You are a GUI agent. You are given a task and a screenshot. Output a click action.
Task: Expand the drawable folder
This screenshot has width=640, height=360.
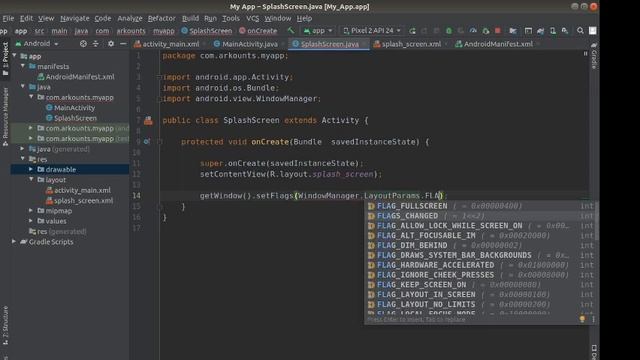coord(31,169)
